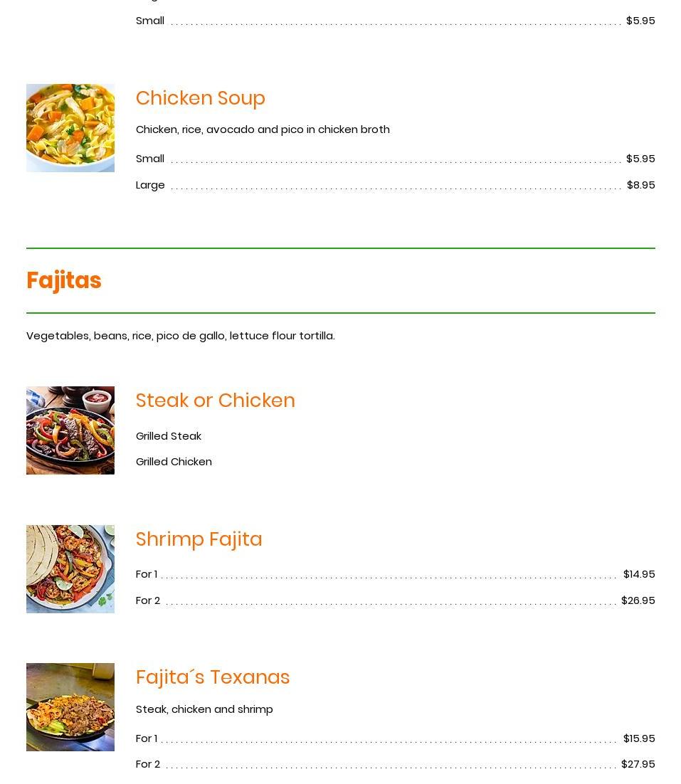Image resolution: width=681 pixels, height=784 pixels.
Task: Click Shrimp Fajita For 2 $26.95 price
Action: click(x=638, y=600)
